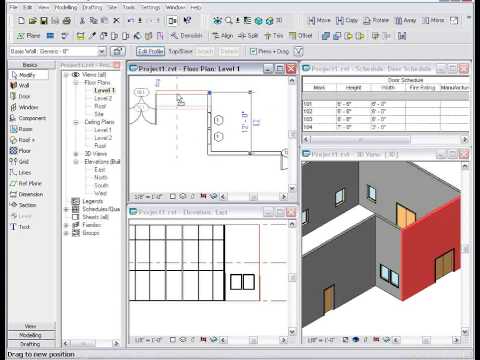
Task: Choose the Section tool in the design bar
Action: [x=23, y=205]
